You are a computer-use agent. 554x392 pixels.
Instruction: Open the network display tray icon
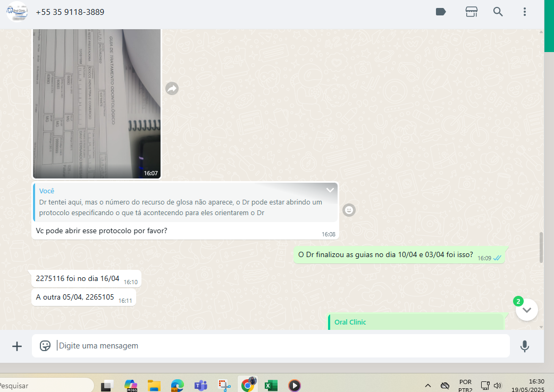(x=485, y=386)
